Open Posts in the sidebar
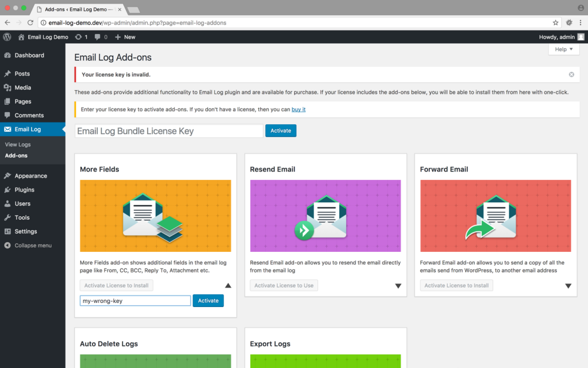 [x=22, y=74]
